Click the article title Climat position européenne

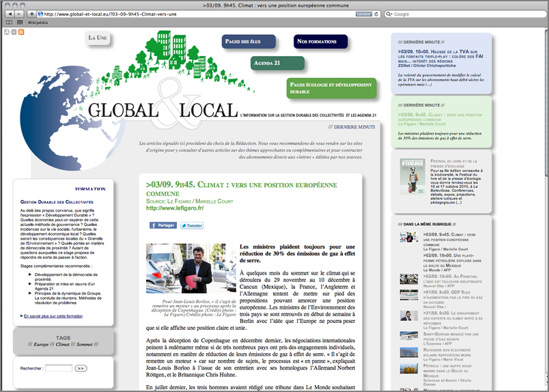[242, 189]
